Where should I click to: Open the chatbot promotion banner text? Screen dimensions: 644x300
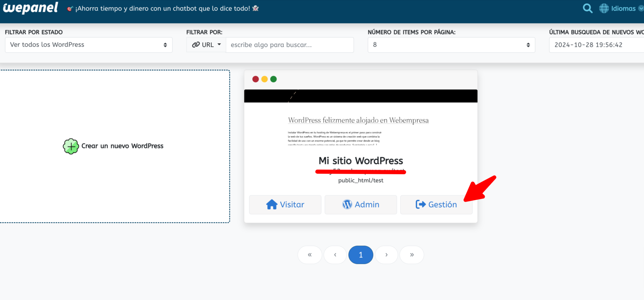[x=163, y=8]
